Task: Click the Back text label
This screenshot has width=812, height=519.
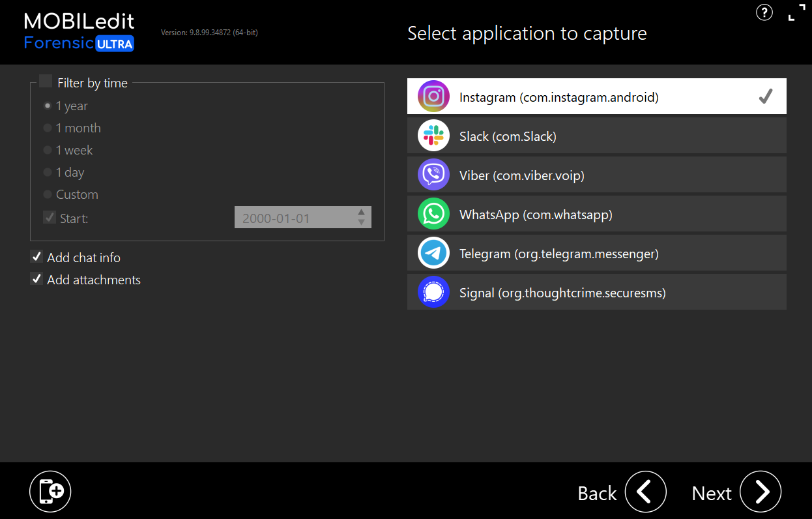Action: (x=597, y=494)
